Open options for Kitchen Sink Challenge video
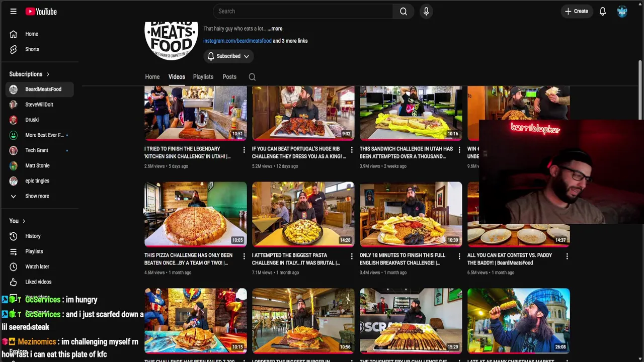 (x=244, y=150)
